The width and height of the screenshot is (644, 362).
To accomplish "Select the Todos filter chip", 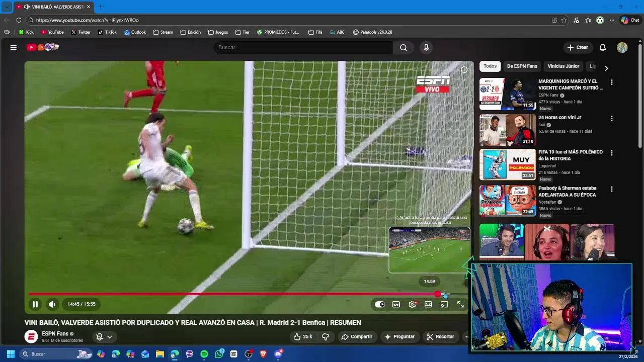I will (x=490, y=66).
